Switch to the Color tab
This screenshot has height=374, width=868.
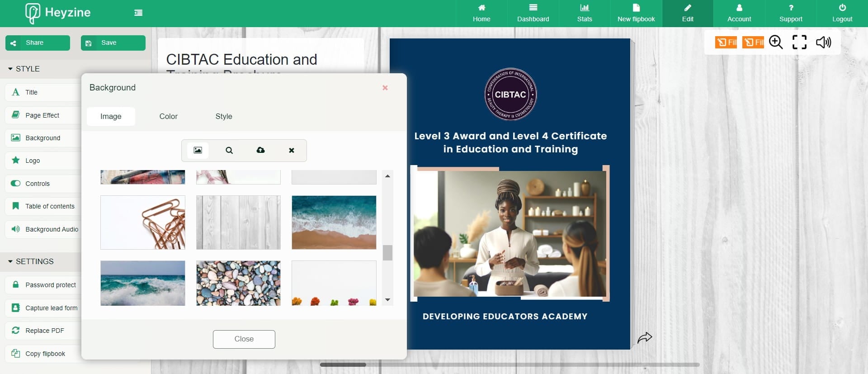click(x=168, y=116)
